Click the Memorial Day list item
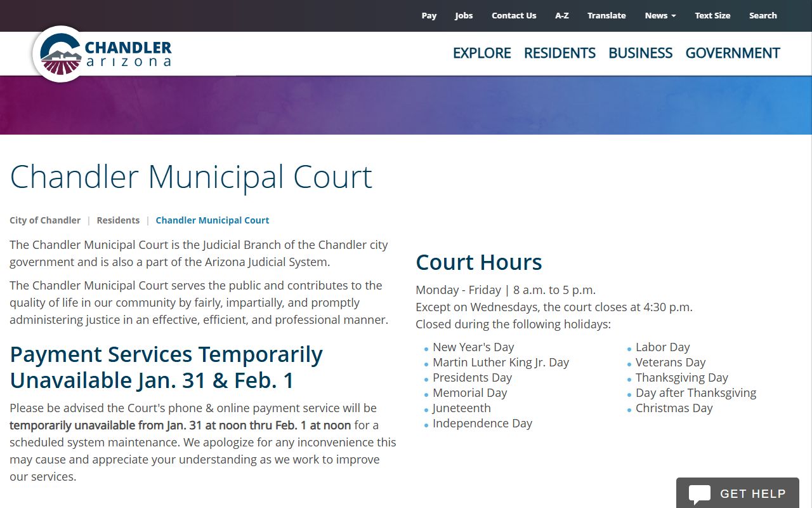Screen dimensions: 812x508 [x=470, y=393]
